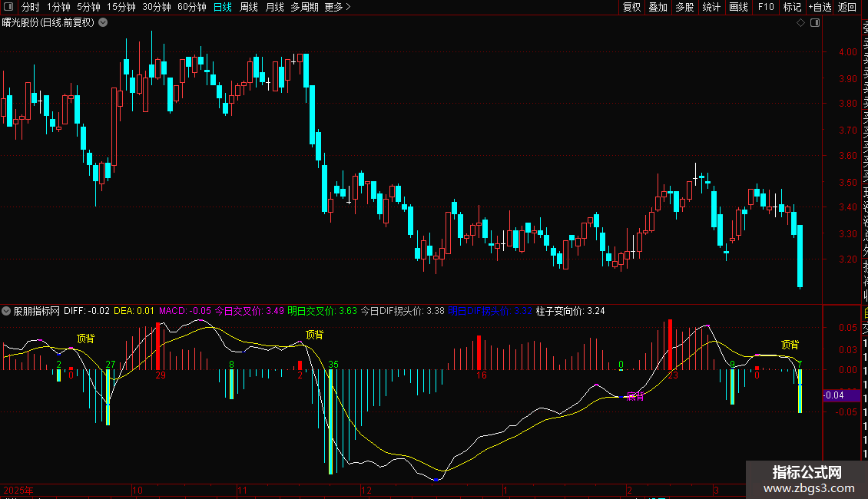This screenshot has height=499, width=868.
Task: Toggle the right side panel icon
Action: tap(815, 23)
